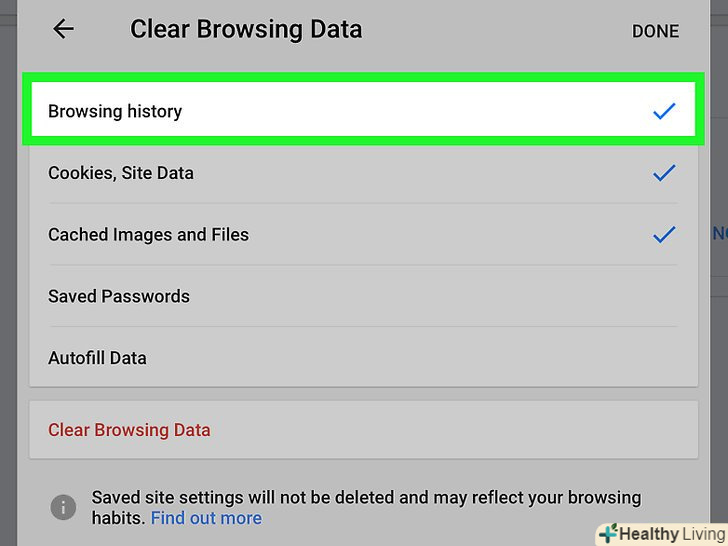The height and width of the screenshot is (546, 728).
Task: Click the Clear Browsing Data page title
Action: 246,30
